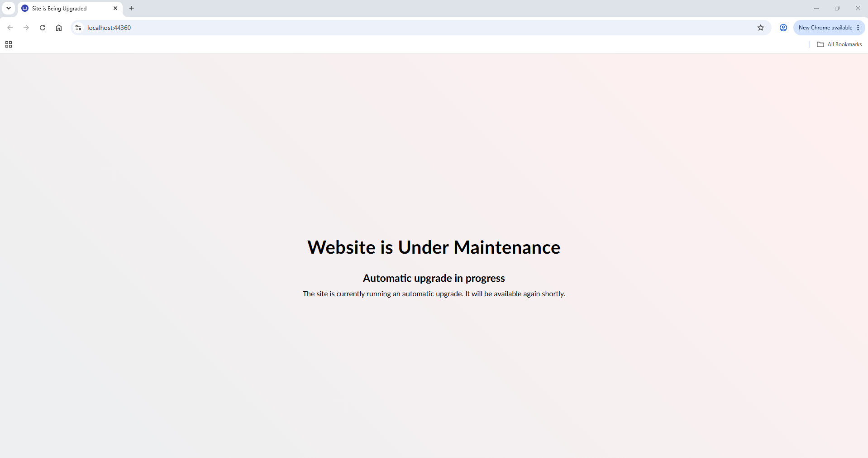
Task: Bookmark this page with the star icon
Action: [761, 28]
